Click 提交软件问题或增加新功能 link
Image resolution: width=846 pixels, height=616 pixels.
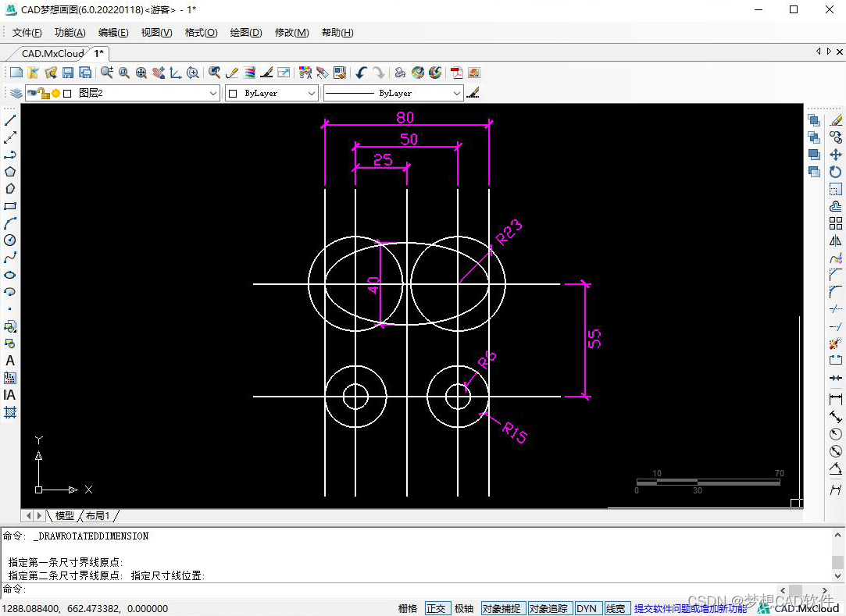click(690, 608)
